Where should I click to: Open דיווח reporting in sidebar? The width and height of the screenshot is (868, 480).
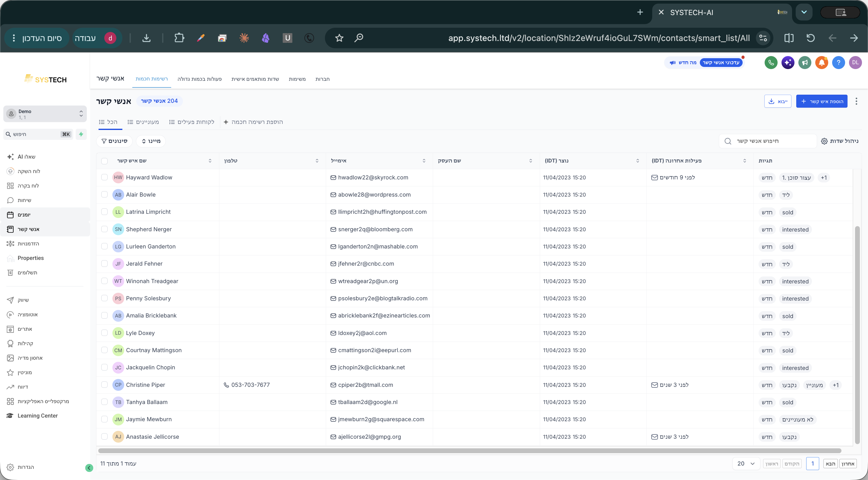(x=23, y=387)
